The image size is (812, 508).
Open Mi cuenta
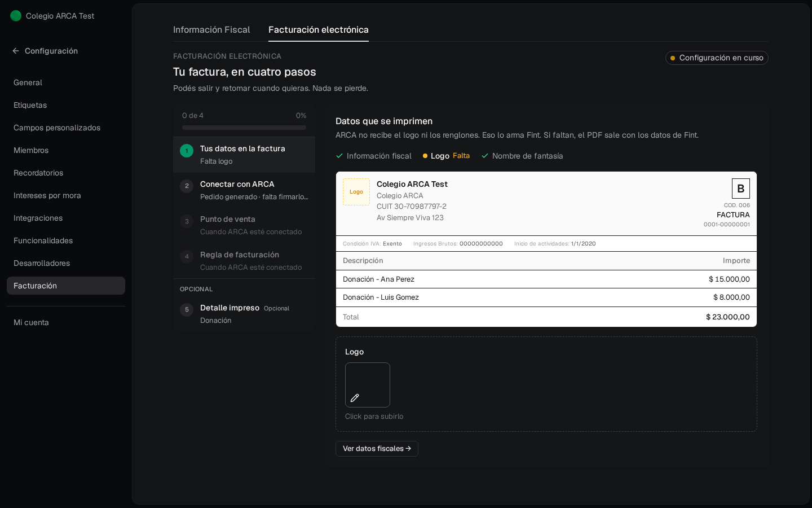(66, 322)
